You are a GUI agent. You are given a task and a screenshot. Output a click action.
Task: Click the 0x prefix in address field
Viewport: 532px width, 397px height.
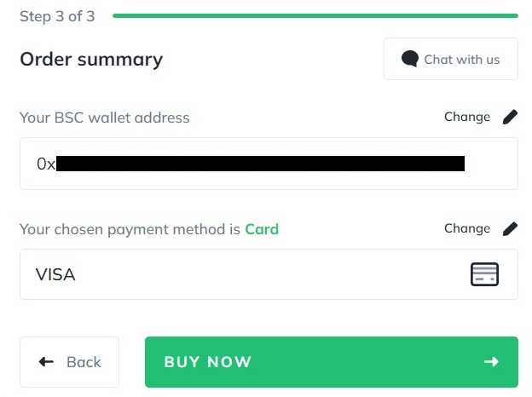46,164
